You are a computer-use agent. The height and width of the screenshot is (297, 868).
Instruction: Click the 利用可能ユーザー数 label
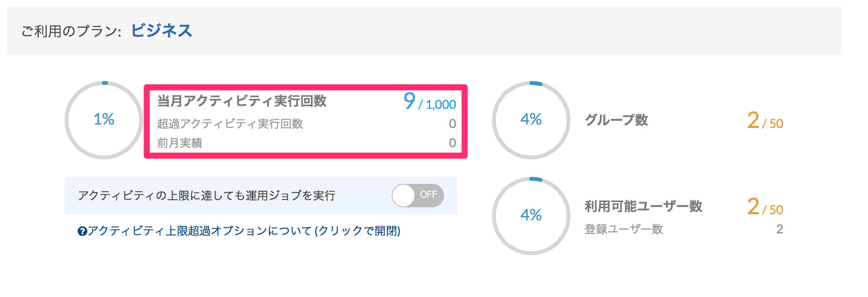pos(643,206)
